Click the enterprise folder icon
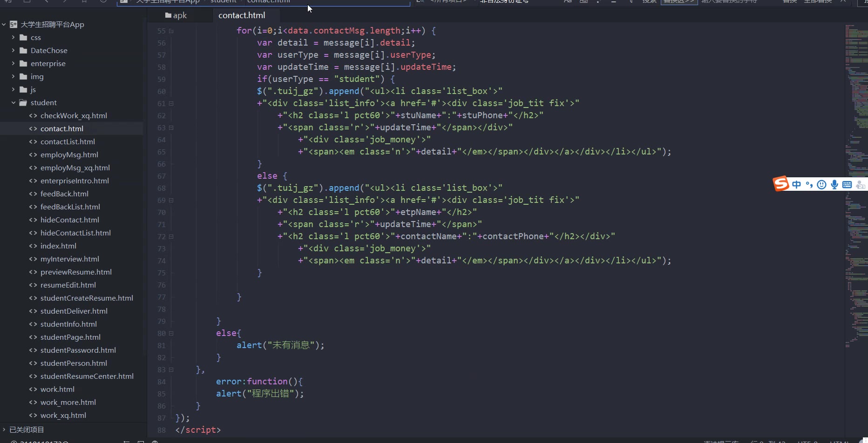 pyautogui.click(x=23, y=63)
